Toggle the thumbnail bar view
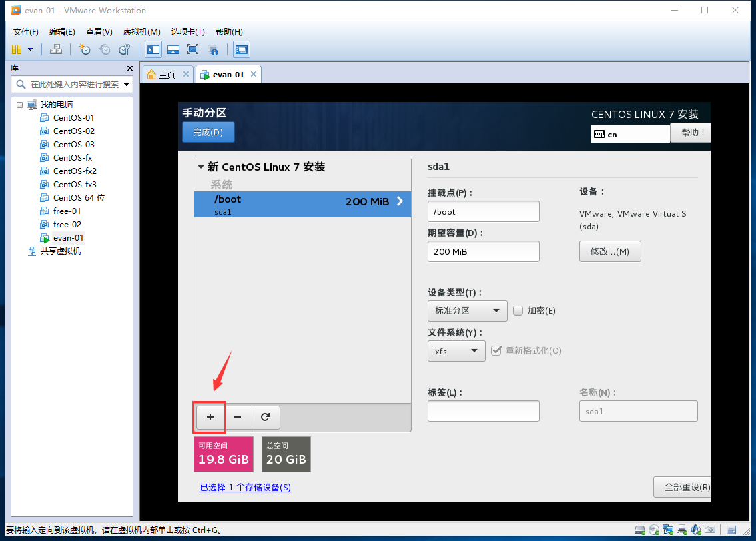Screen dimensions: 756x541 click(x=173, y=49)
